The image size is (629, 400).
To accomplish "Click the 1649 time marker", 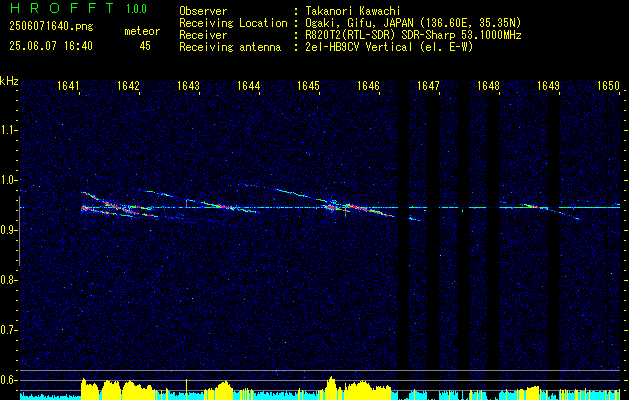I will [548, 85].
